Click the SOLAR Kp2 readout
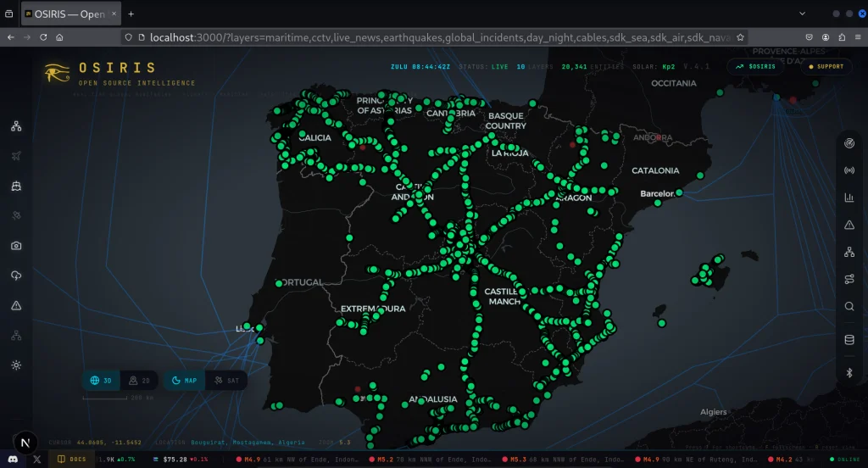Viewport: 868px width, 468px height. pyautogui.click(x=654, y=66)
